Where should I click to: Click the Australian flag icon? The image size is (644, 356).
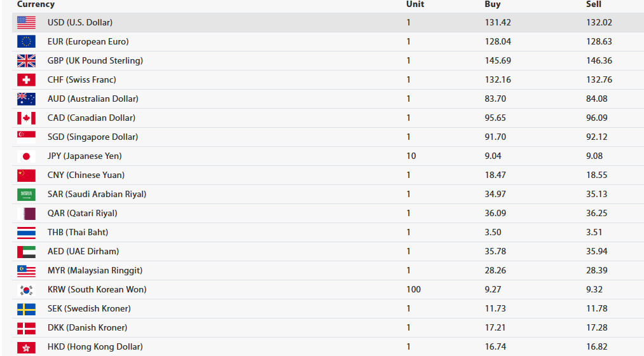click(x=26, y=99)
